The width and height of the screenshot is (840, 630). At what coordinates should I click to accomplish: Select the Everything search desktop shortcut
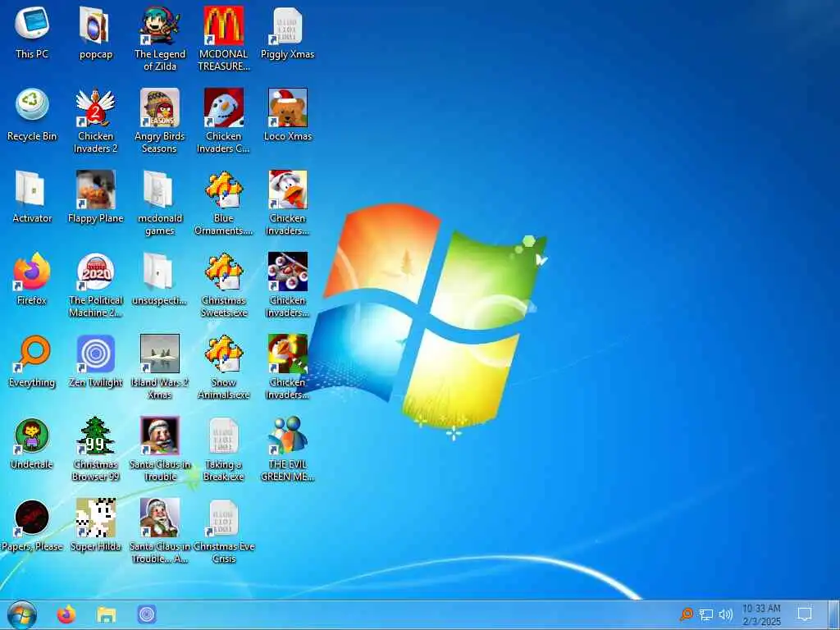point(32,362)
